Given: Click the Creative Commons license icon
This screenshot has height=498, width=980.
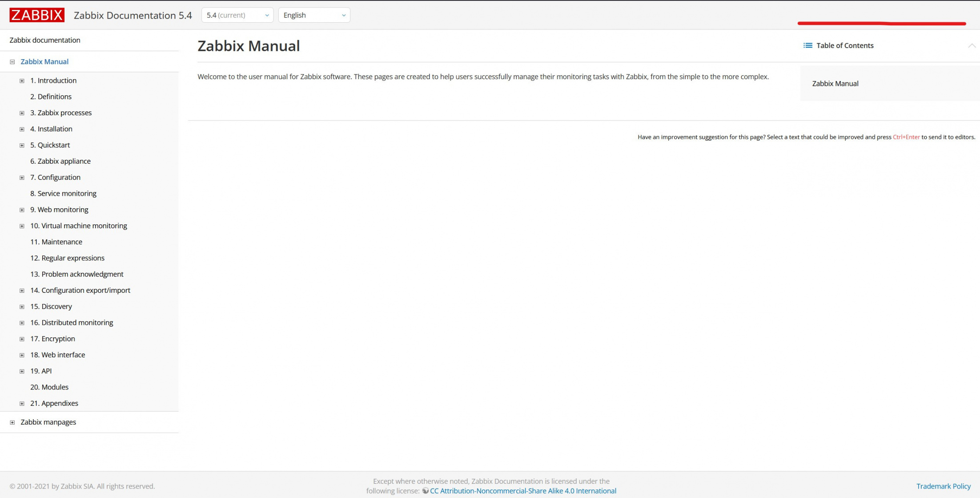Looking at the screenshot, I should coord(425,491).
